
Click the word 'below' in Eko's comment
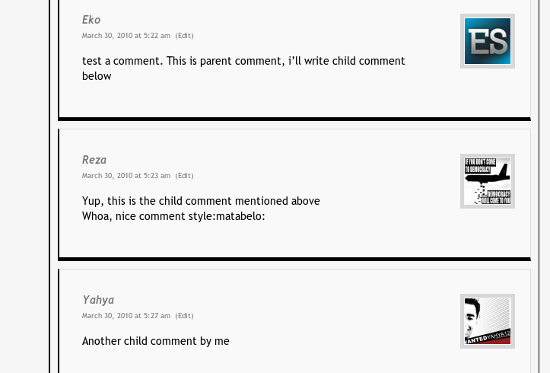click(x=97, y=76)
